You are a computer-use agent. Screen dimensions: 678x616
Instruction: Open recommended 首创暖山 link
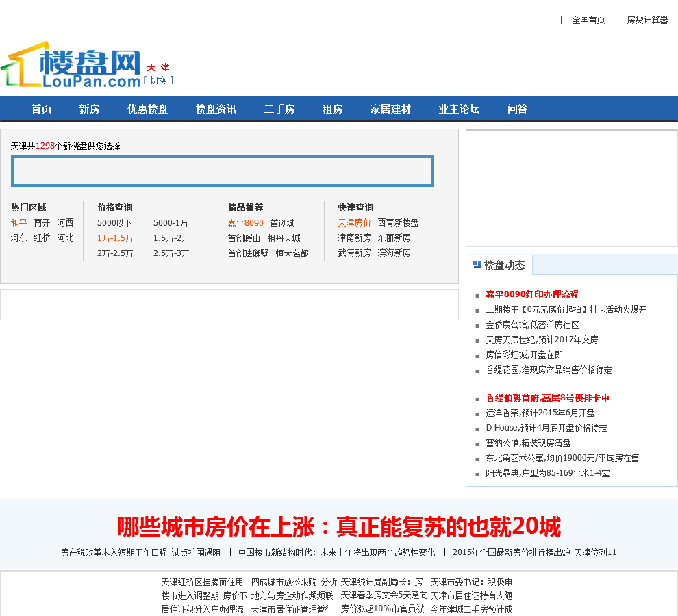(244, 238)
